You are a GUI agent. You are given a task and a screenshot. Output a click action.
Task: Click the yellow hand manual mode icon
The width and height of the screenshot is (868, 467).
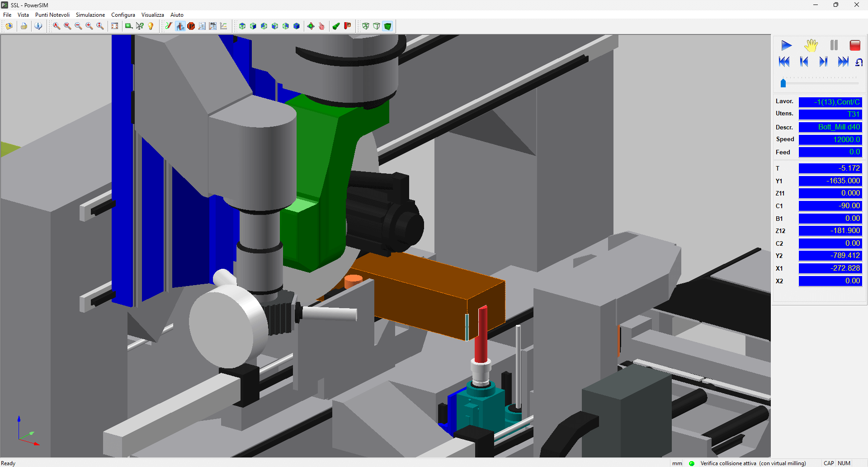[x=811, y=45]
